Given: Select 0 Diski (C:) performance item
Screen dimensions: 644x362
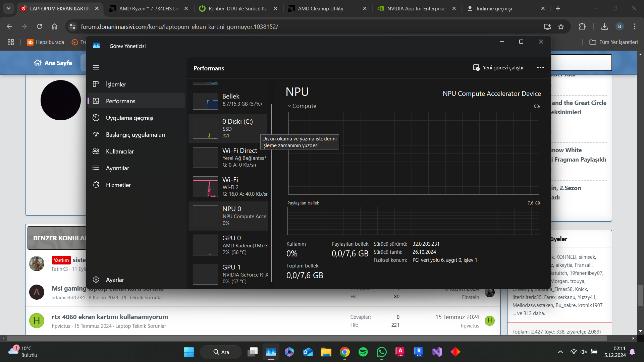Looking at the screenshot, I should click(228, 128).
